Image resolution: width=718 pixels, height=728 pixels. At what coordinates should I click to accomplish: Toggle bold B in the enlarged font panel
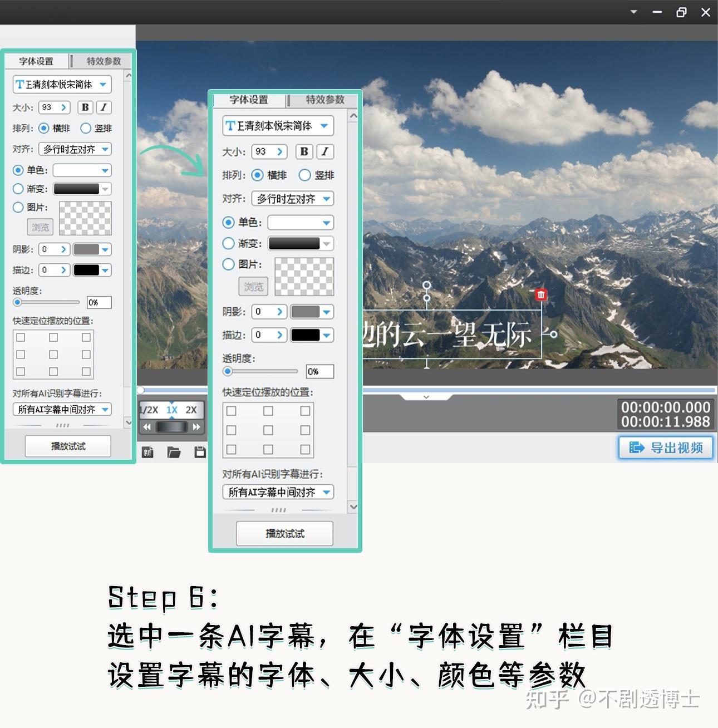point(304,151)
